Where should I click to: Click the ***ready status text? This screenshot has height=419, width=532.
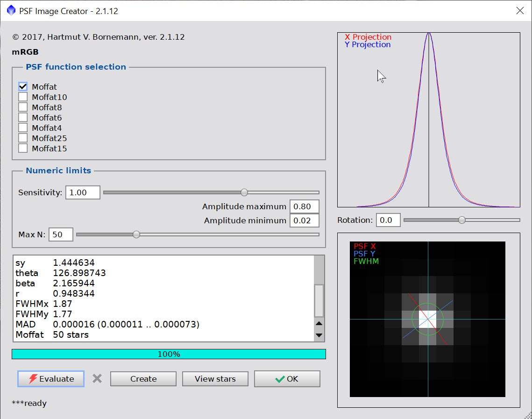[x=29, y=403]
